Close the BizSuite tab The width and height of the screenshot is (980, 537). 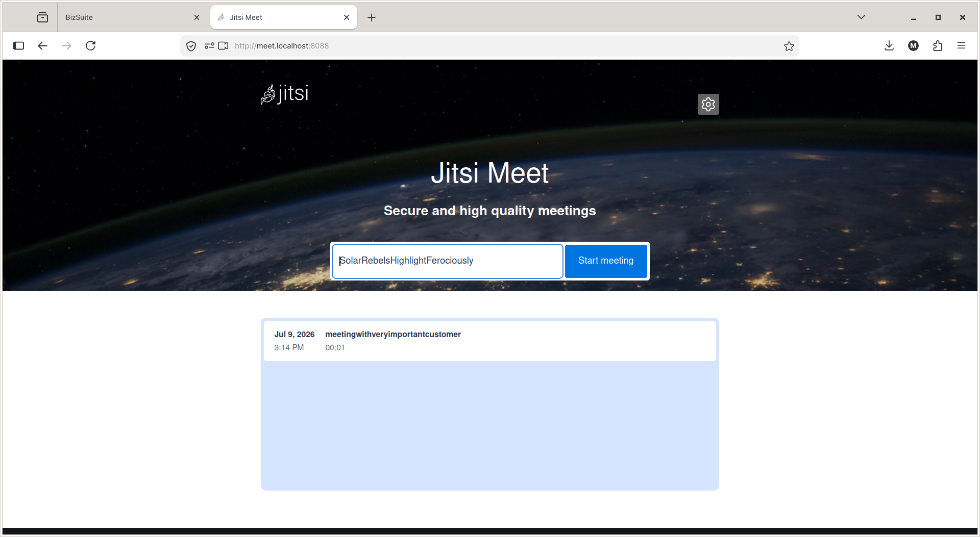197,17
